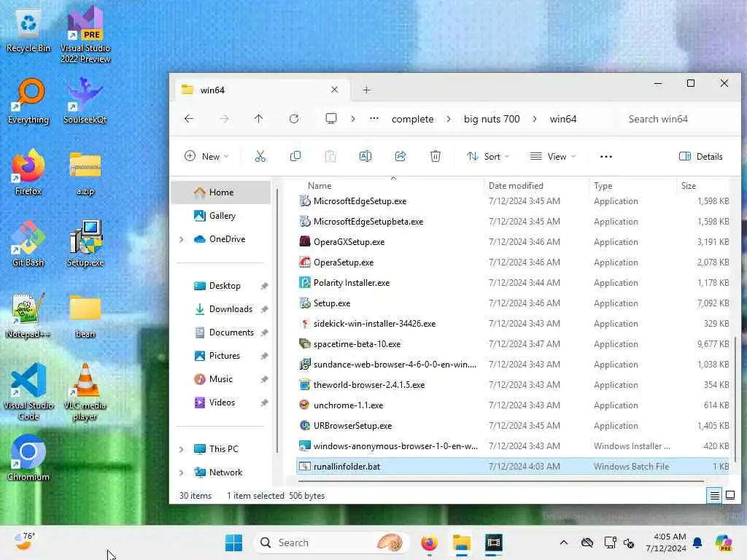Click the Delete trash icon
Viewport: 747px width, 560px height.
point(435,156)
